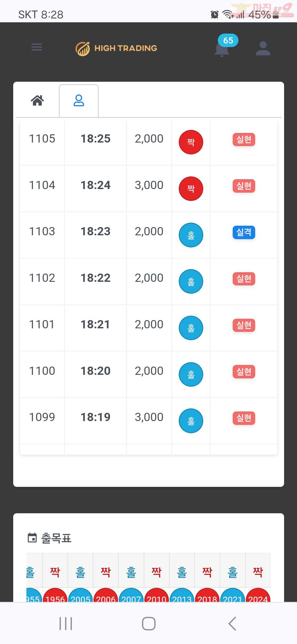Select the blue 2005 result circle
The image size is (297, 644).
(x=80, y=596)
